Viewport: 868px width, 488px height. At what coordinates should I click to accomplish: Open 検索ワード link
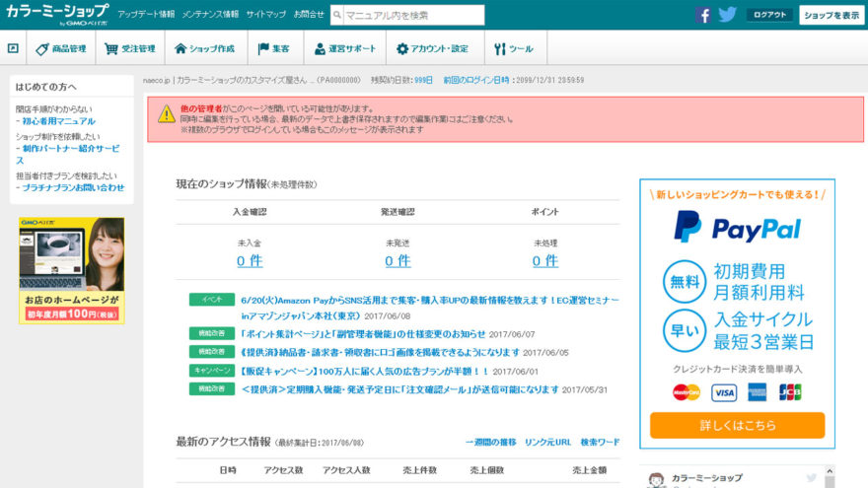600,442
